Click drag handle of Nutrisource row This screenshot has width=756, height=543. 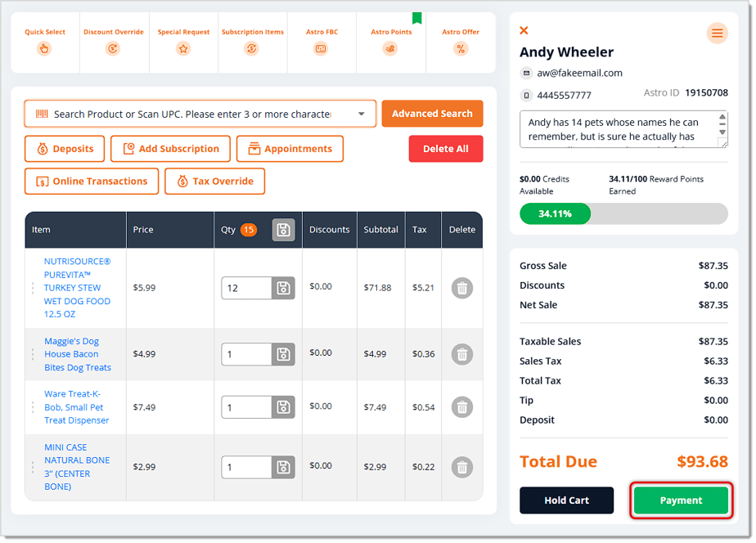tap(33, 288)
